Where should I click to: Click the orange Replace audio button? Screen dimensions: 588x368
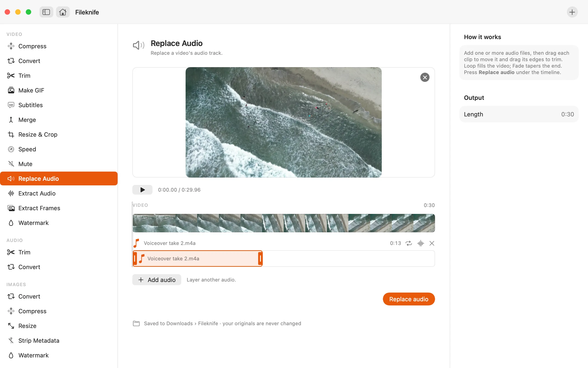409,299
